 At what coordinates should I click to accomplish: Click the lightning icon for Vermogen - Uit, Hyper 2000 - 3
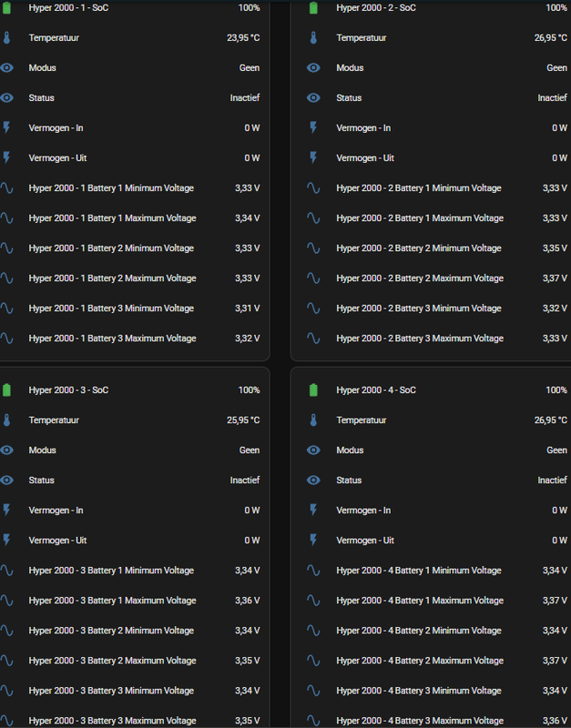pos(6,541)
